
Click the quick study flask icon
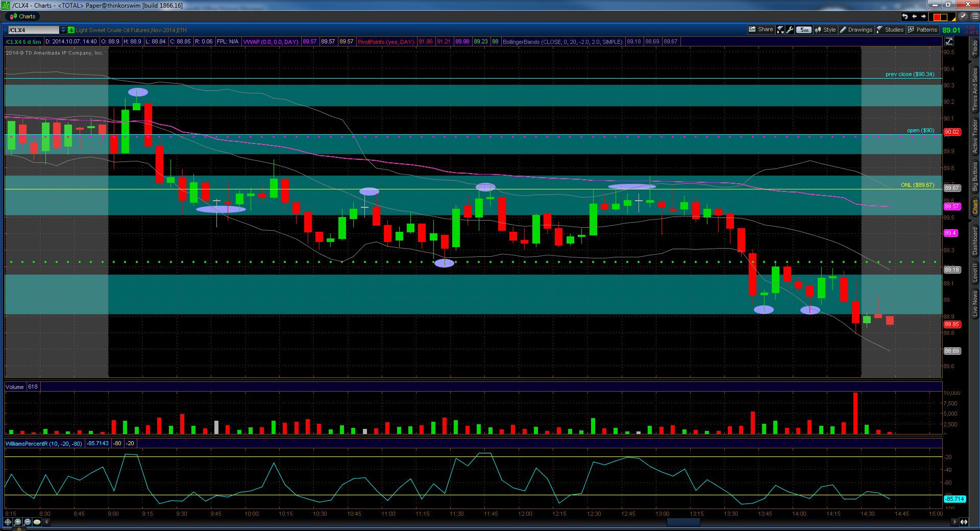[780, 30]
